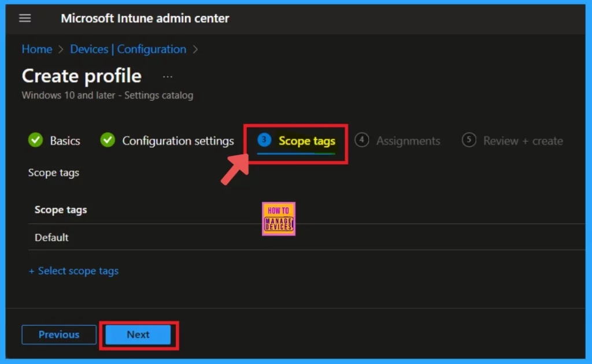Click the Microsoft Intune admin center title
Image resolution: width=592 pixels, height=364 pixels.
145,18
